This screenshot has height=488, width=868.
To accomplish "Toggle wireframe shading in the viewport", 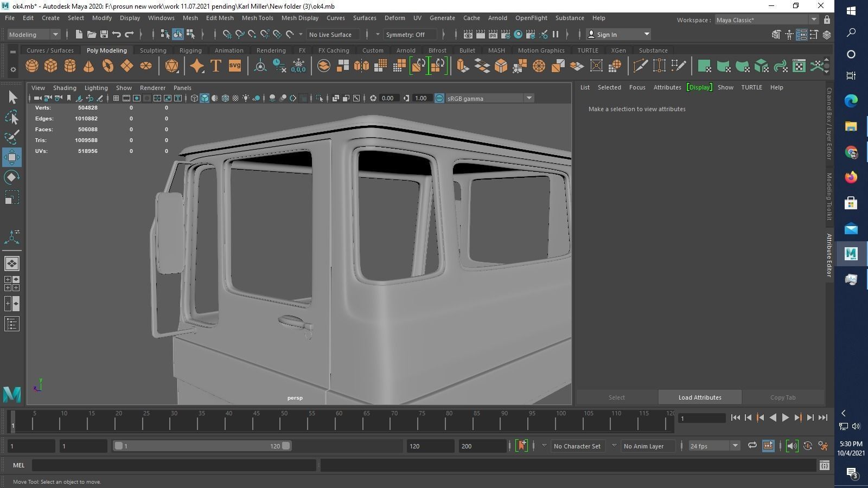I will pyautogui.click(x=194, y=98).
